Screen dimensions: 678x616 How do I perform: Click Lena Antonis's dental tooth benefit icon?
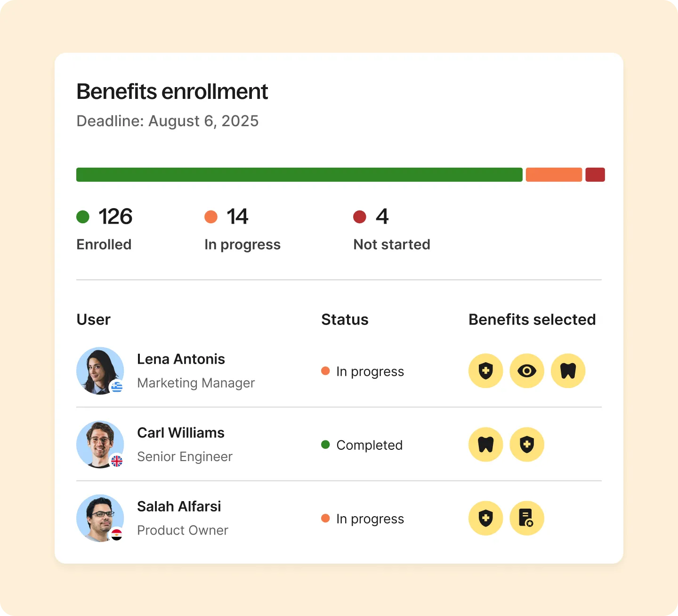click(568, 371)
